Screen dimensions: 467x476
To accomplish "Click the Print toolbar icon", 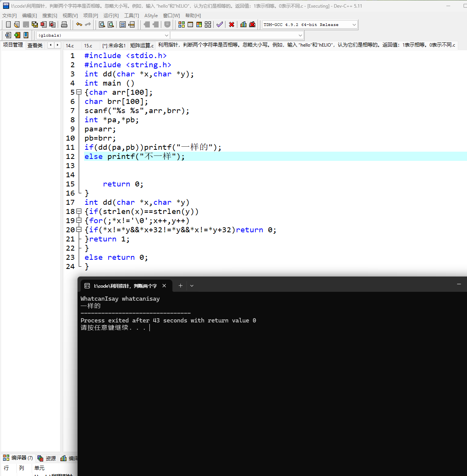I will click(x=64, y=24).
